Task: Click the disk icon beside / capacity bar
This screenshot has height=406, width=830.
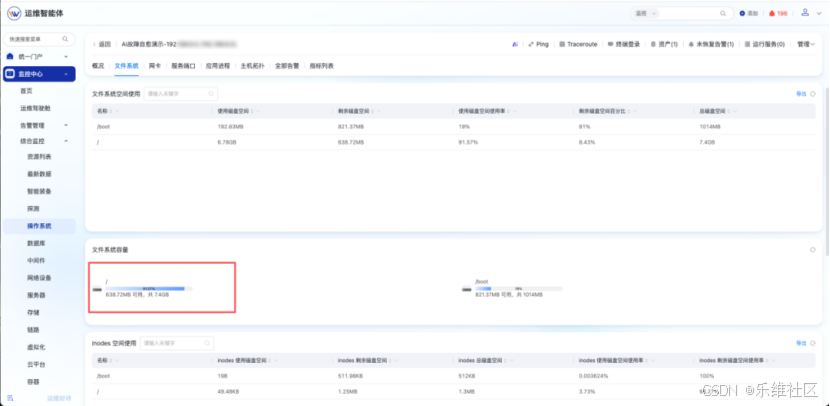Action: coord(97,289)
